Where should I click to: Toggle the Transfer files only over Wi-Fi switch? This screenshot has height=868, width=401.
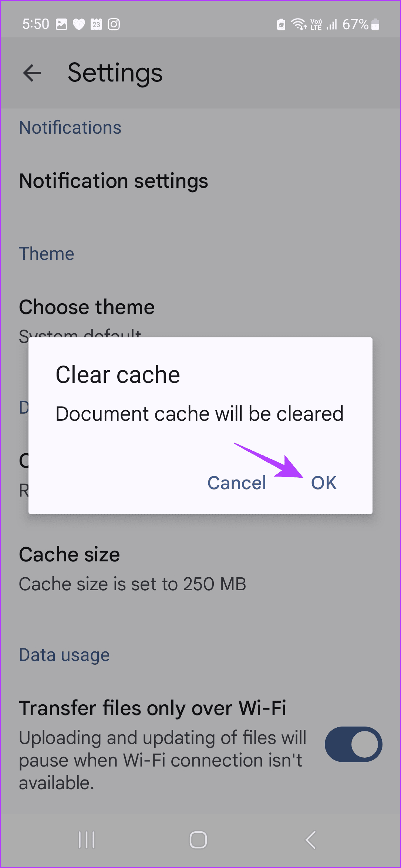[x=353, y=744]
